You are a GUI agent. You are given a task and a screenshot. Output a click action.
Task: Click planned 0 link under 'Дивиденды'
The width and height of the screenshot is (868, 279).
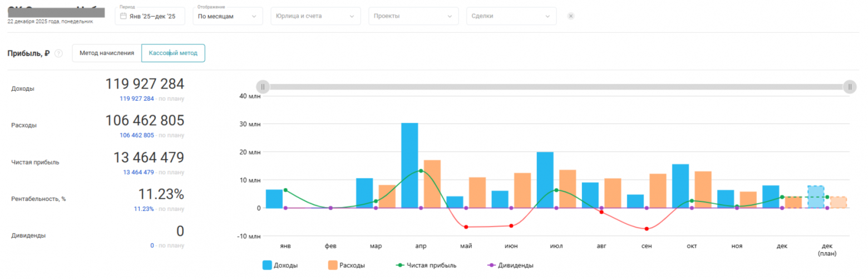(x=152, y=245)
